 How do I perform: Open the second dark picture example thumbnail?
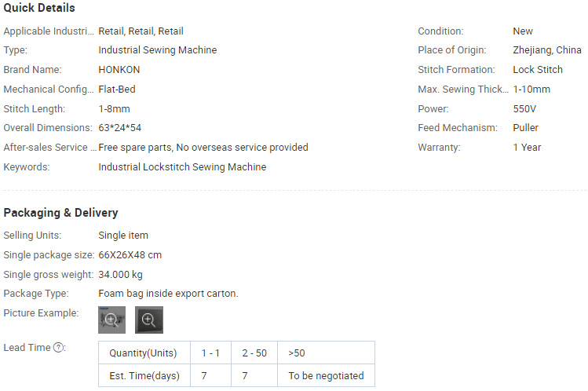coord(149,320)
